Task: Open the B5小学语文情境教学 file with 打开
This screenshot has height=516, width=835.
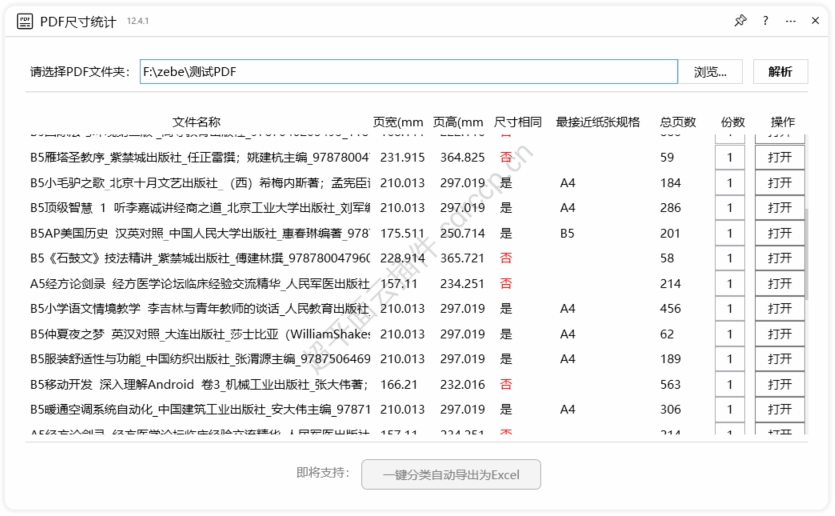Action: point(780,308)
